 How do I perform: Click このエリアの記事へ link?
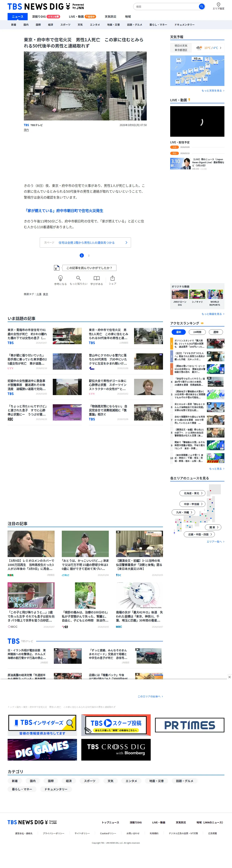(x=150, y=696)
